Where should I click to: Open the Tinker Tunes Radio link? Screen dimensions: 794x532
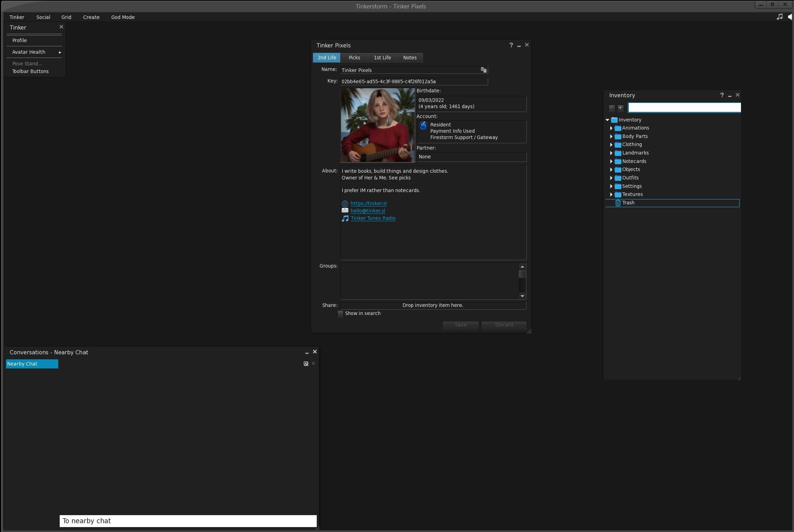373,218
